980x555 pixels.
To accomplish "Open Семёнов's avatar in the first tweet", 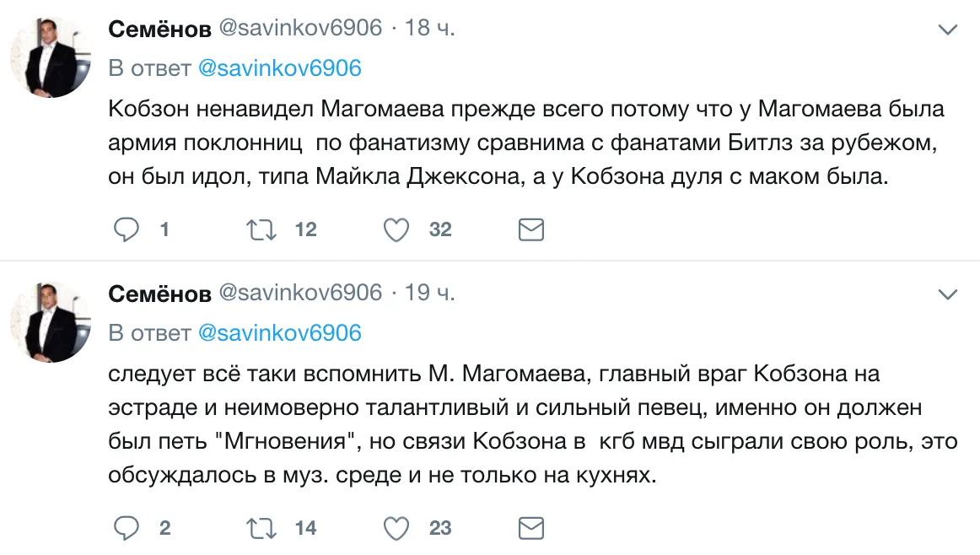I will point(50,58).
